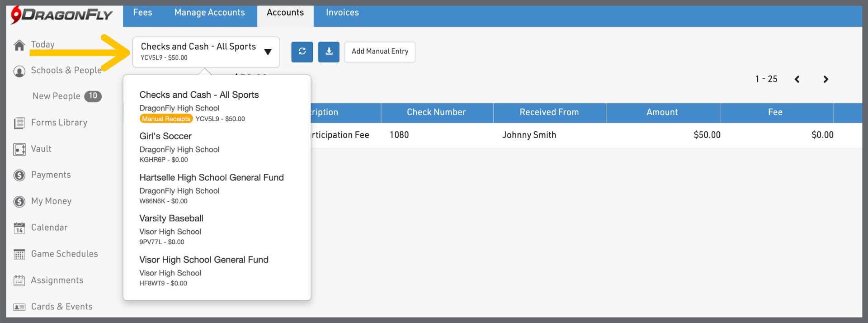868x323 pixels.
Task: Sort by the Amount column header
Action: 662,112
